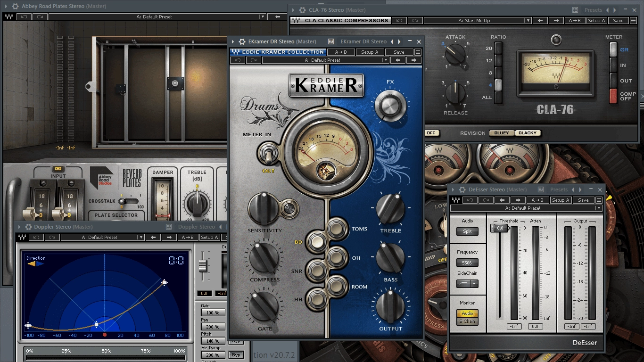644x362 pixels.
Task: Select the OH drum type button
Action: tap(337, 258)
